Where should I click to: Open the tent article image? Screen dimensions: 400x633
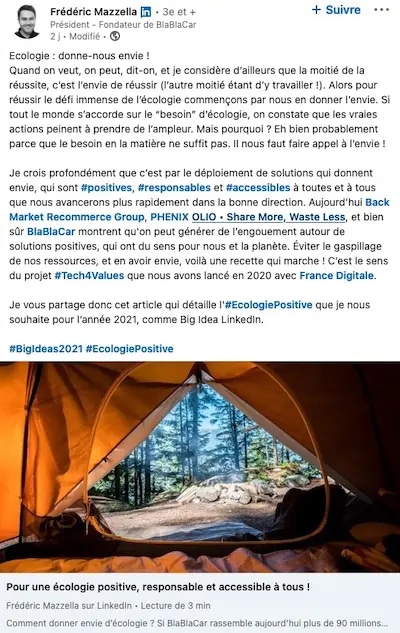(200, 467)
